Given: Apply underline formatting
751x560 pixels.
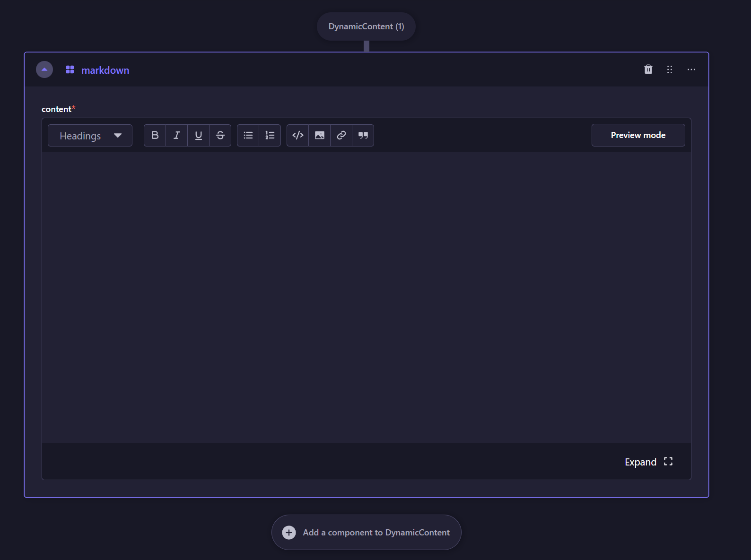Looking at the screenshot, I should (198, 136).
